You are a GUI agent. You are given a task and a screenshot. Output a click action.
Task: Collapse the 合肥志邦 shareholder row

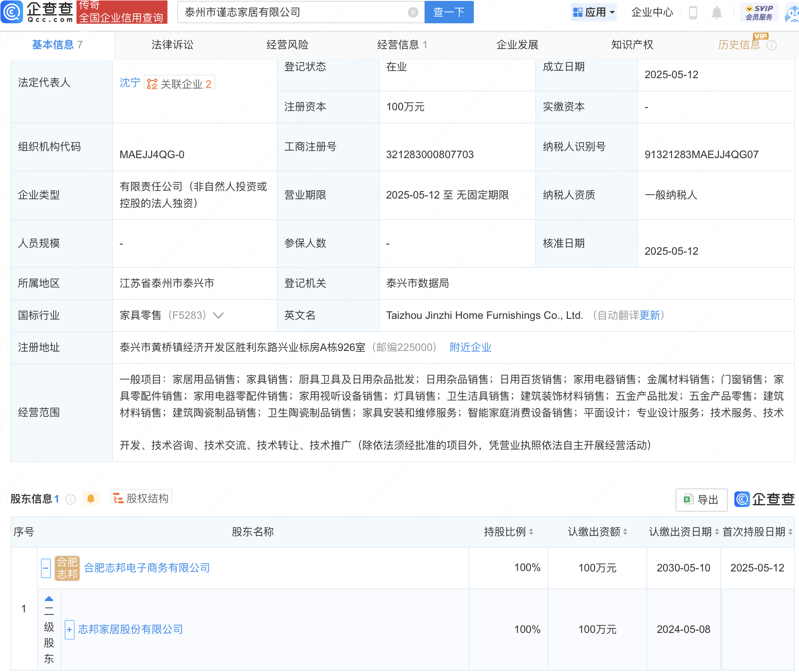[46, 568]
